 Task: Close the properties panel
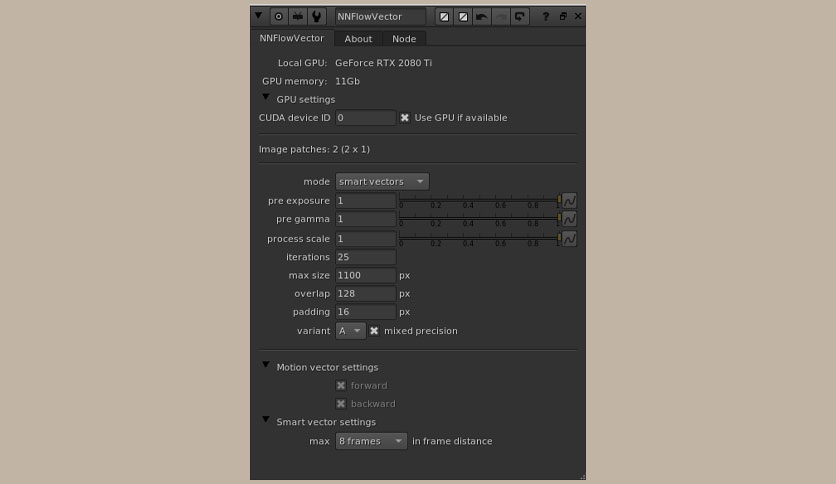578,17
